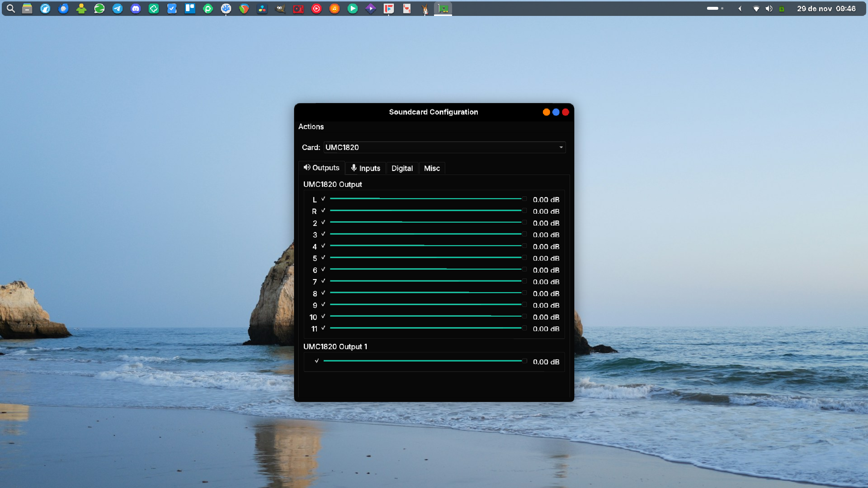Toggle the UMC1820 Output 1 mute checkbox

pos(317,361)
